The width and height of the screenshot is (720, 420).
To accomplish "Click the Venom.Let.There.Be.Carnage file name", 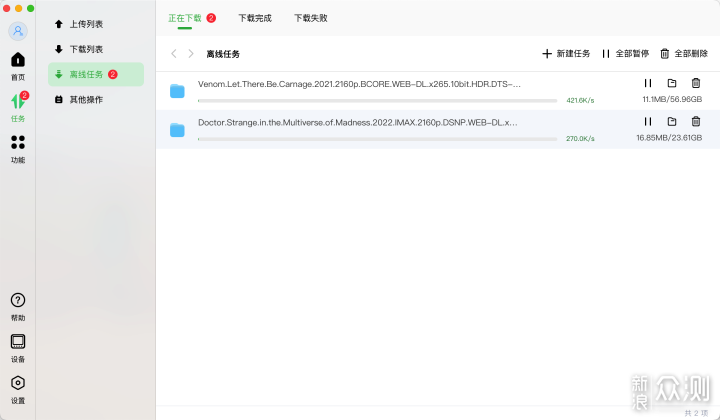I will click(x=359, y=84).
